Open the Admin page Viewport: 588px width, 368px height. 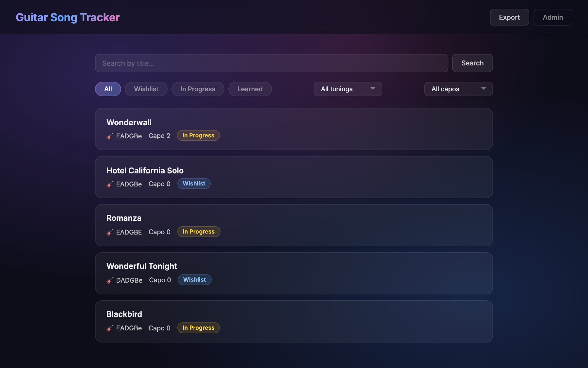point(553,17)
